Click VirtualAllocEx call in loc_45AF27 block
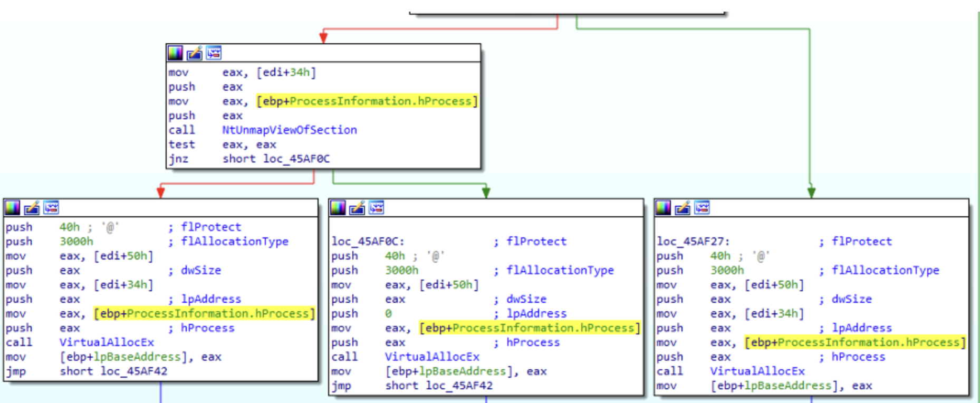This screenshot has width=980, height=403. coord(757,371)
